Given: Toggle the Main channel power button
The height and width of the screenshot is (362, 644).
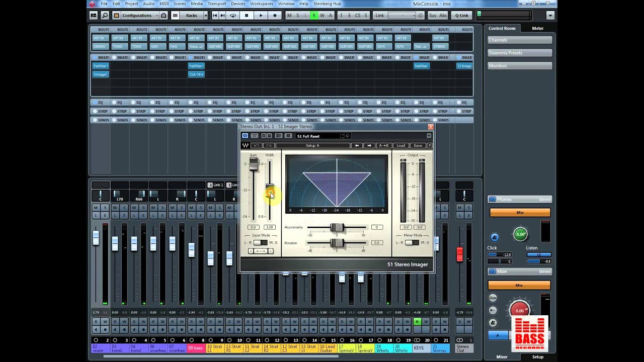Looking at the screenshot, I should [492, 271].
